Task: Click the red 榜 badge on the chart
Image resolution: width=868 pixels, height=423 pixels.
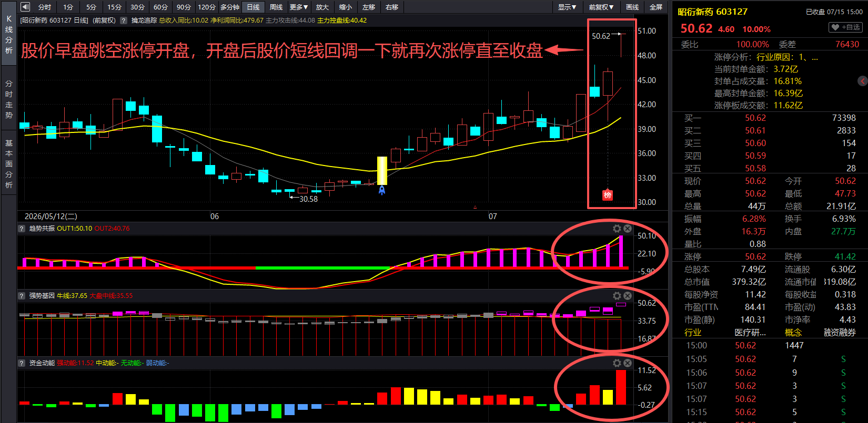Action: (608, 195)
